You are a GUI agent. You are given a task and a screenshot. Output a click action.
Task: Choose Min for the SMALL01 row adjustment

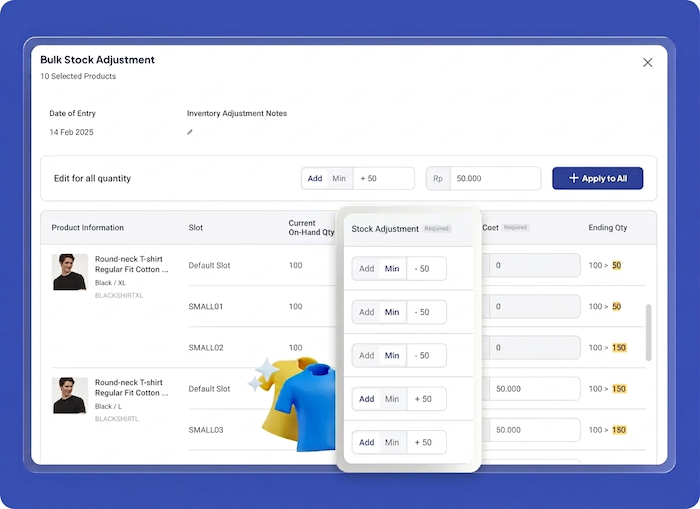click(x=392, y=312)
